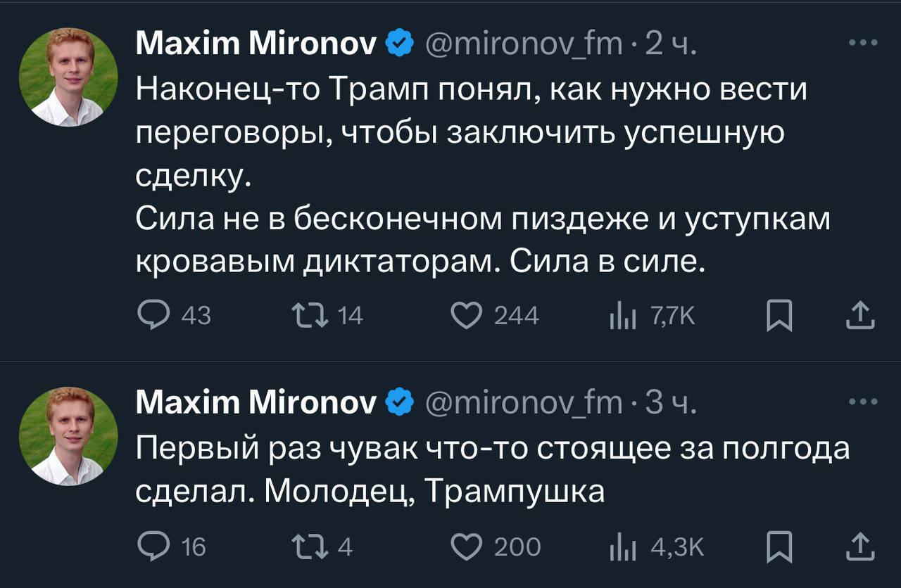This screenshot has height=588, width=901.
Task: Share the second tweet
Action: click(x=859, y=546)
